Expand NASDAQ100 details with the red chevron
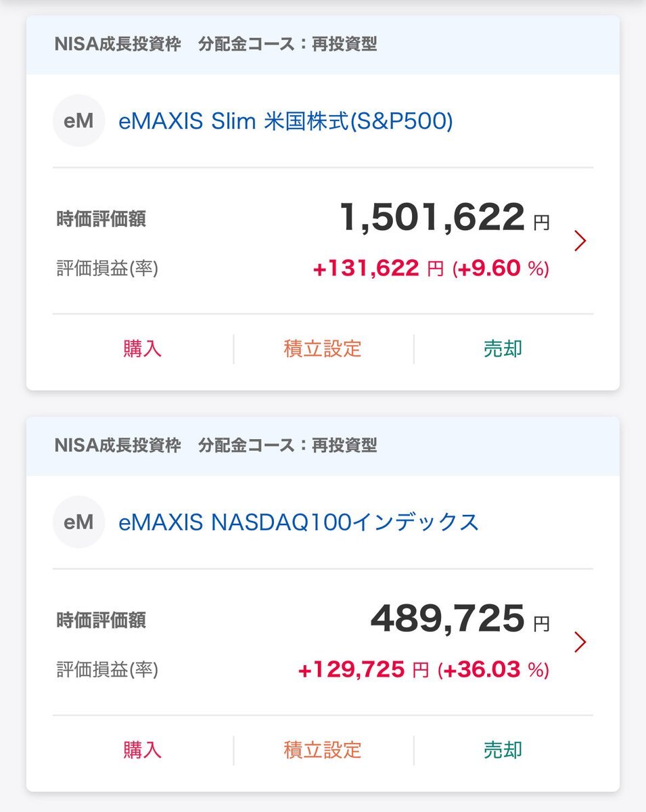 (580, 642)
